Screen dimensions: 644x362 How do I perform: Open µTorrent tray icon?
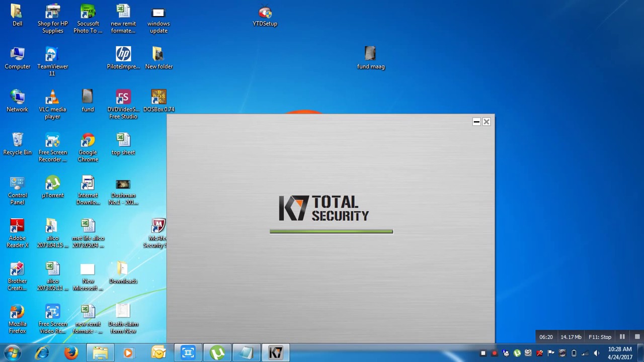(x=517, y=353)
